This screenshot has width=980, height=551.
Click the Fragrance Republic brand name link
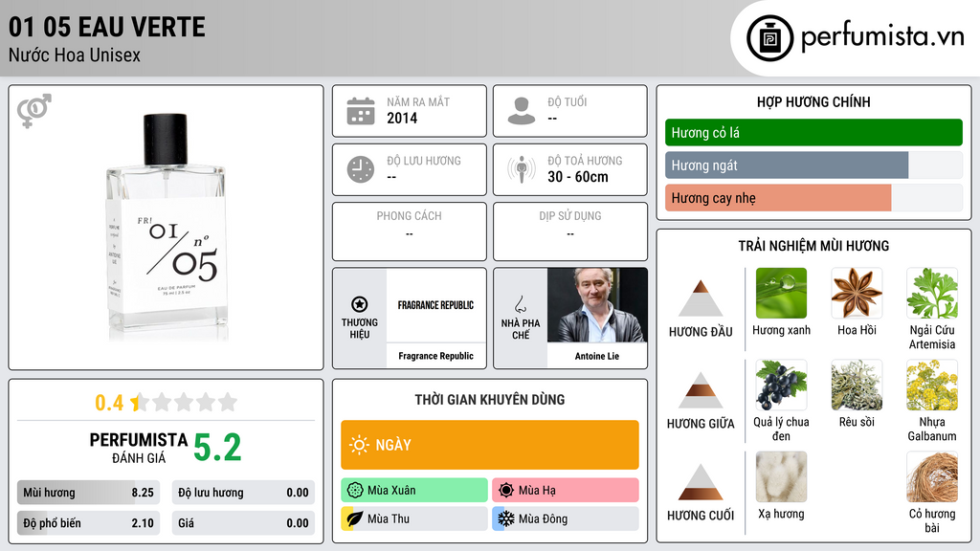click(x=435, y=356)
